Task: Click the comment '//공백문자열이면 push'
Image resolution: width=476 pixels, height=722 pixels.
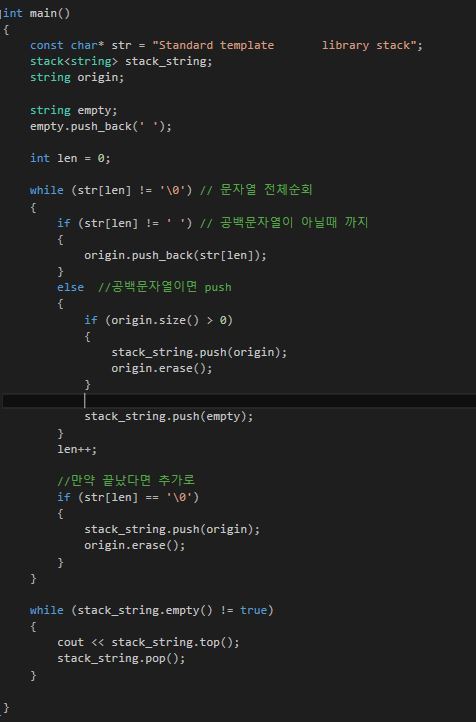Action: pyautogui.click(x=165, y=287)
